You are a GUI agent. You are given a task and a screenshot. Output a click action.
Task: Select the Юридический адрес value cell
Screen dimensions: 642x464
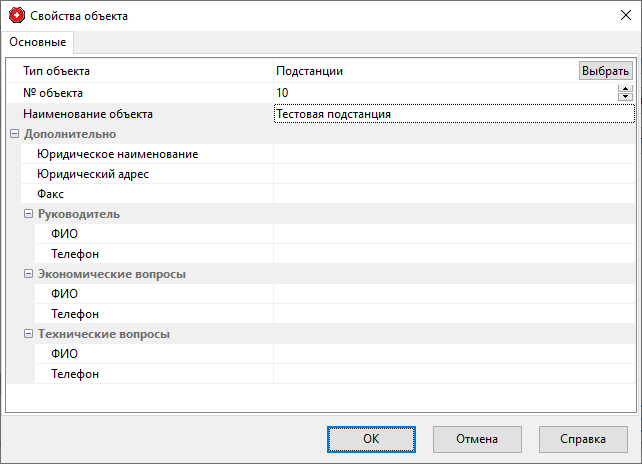point(453,174)
